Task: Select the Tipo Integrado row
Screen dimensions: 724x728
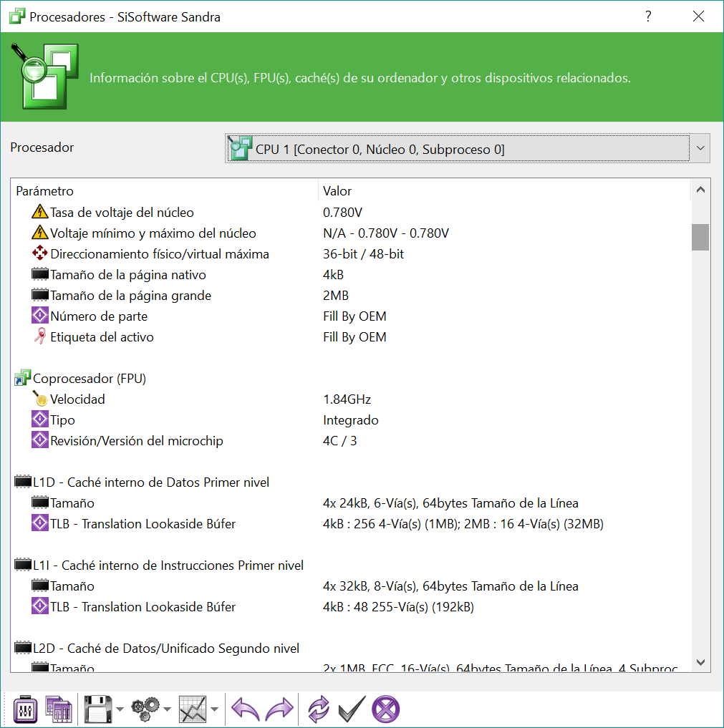Action: [x=351, y=419]
